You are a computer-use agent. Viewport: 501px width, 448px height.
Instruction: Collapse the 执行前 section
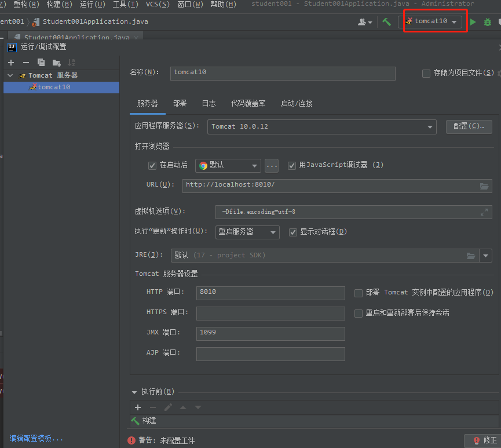[x=134, y=392]
